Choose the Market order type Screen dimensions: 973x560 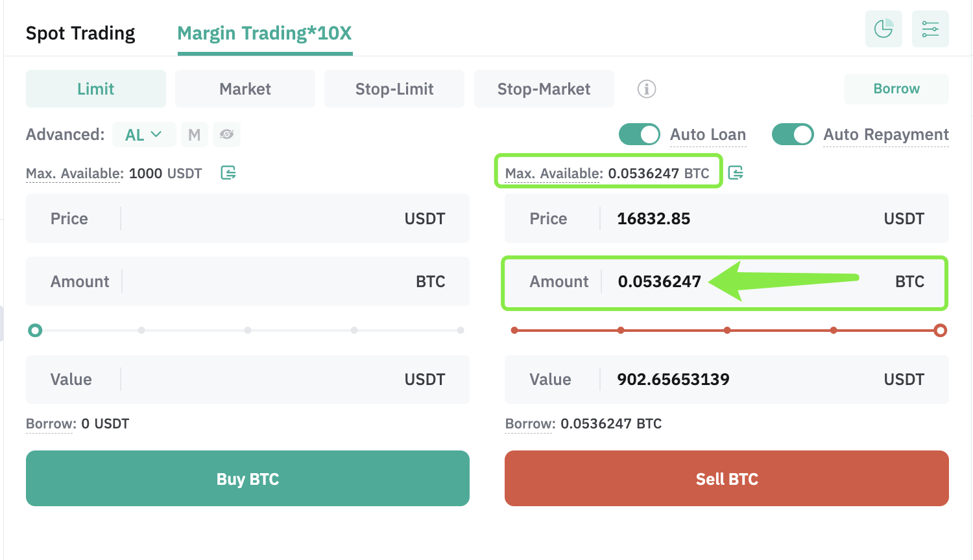point(245,89)
